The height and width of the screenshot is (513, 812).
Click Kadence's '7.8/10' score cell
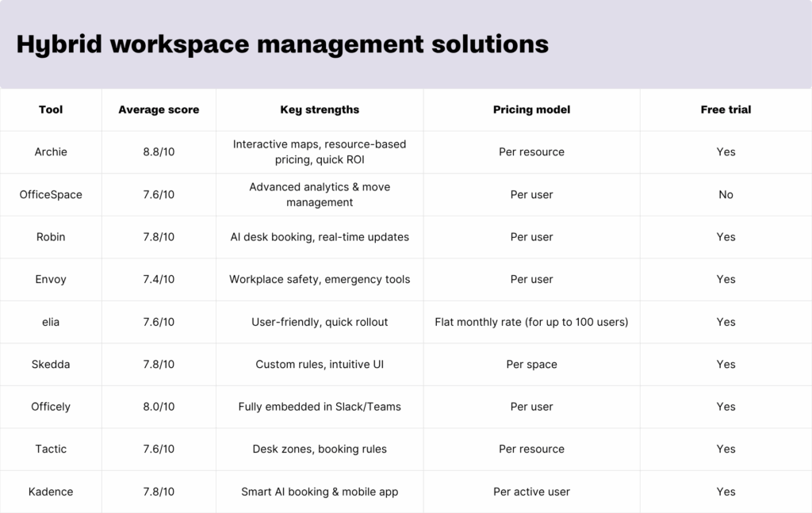point(159,492)
